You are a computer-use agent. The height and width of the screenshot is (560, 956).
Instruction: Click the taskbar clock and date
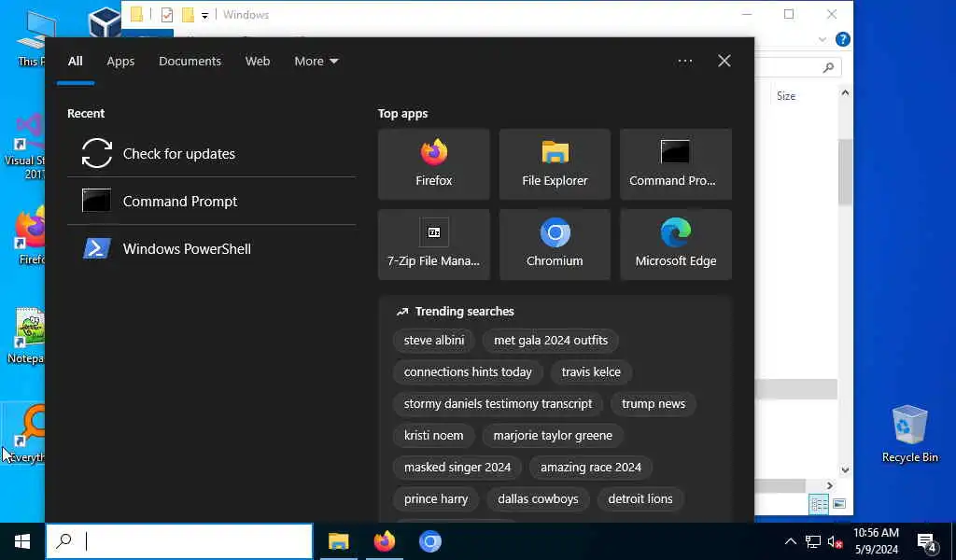click(x=876, y=541)
